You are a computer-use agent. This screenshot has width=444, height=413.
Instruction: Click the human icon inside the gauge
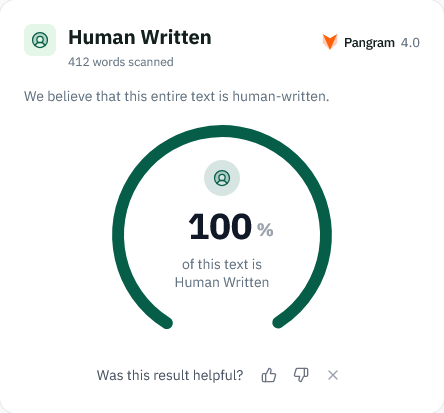coord(222,178)
